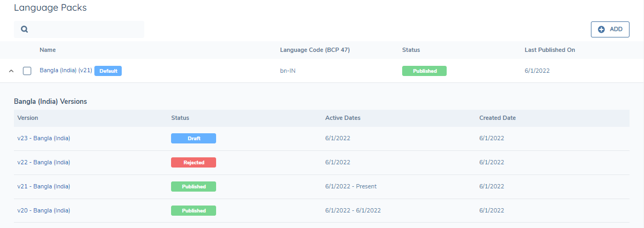Click the Language Code (BCP 47) header
The image size is (644, 228).
[x=319, y=50]
